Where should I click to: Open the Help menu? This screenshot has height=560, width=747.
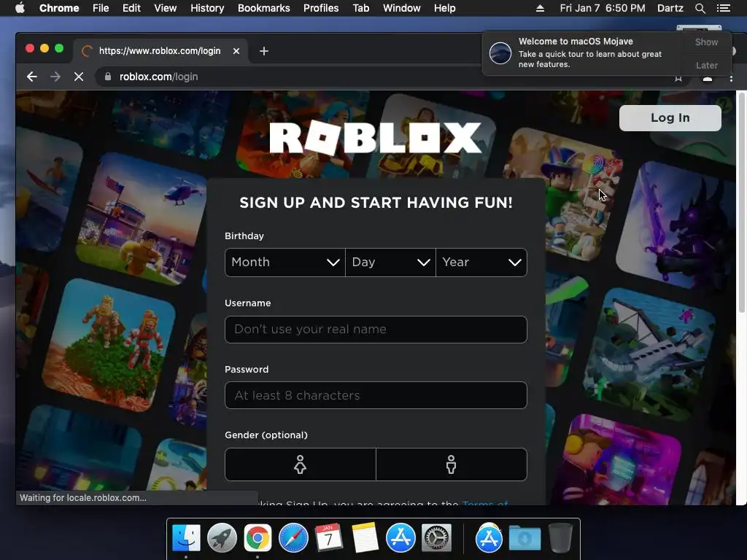point(444,8)
